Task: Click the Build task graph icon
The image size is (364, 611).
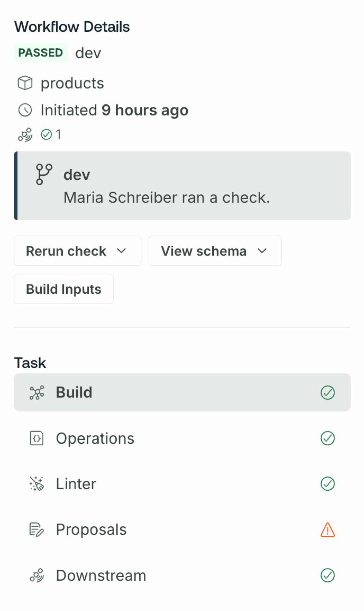Action: tap(37, 393)
